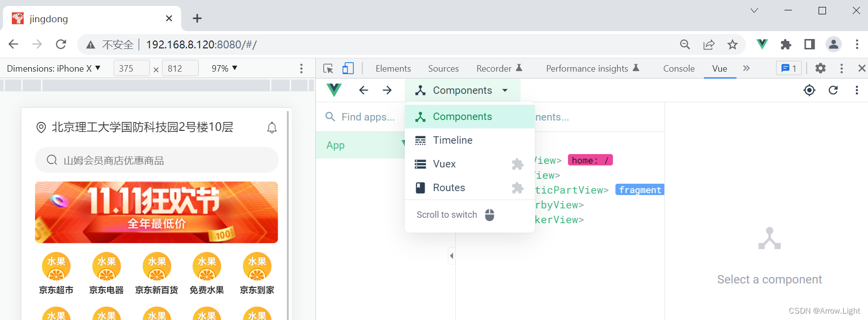Open the Chrome profile avatar
Screen dimensions: 868x320
pyautogui.click(x=833, y=44)
